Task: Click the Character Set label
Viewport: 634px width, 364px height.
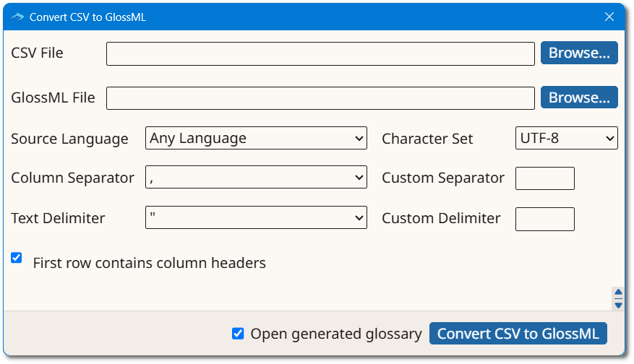Action: (427, 139)
